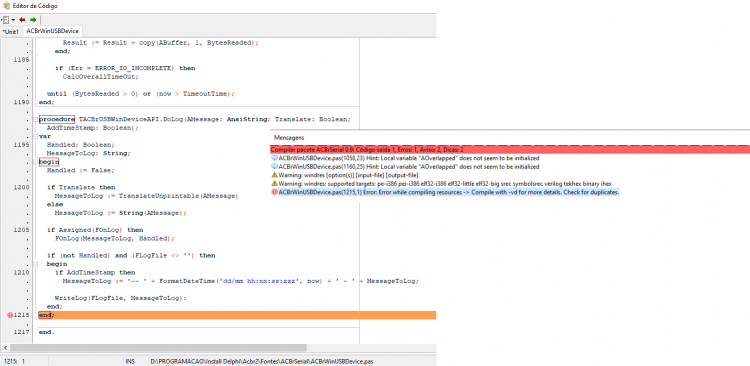Select the 'Error while compiling resources' message

coord(449,192)
